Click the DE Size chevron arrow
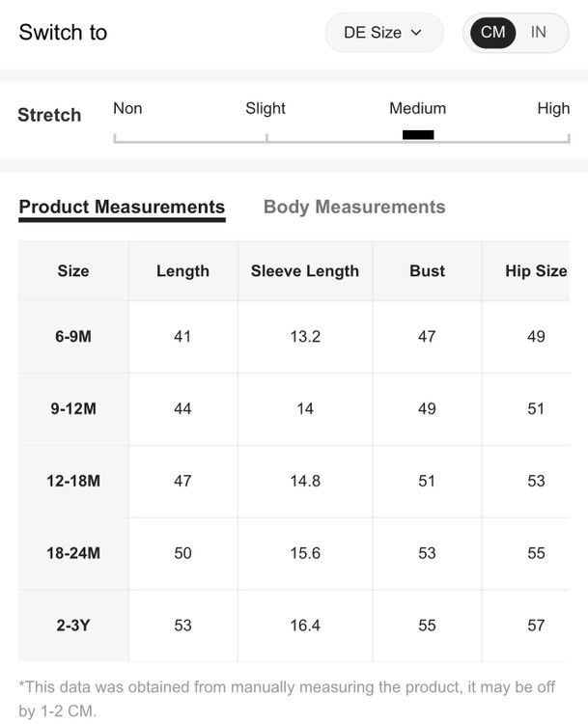This screenshot has width=588, height=724. click(x=416, y=33)
